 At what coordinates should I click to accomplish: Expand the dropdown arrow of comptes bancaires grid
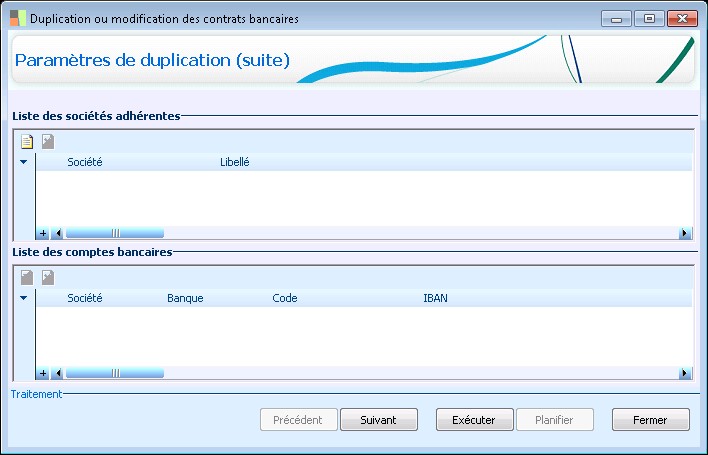tap(23, 297)
